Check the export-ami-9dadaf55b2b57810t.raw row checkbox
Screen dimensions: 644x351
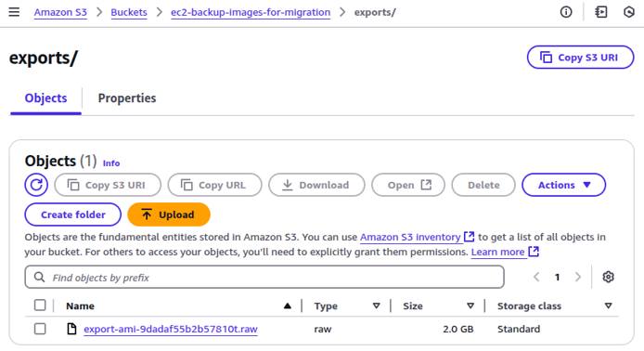coord(40,329)
